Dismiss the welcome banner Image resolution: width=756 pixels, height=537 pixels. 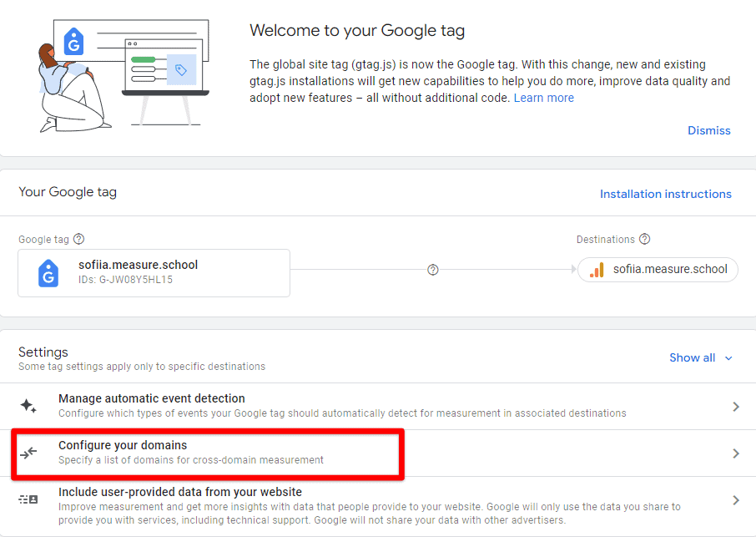[708, 130]
